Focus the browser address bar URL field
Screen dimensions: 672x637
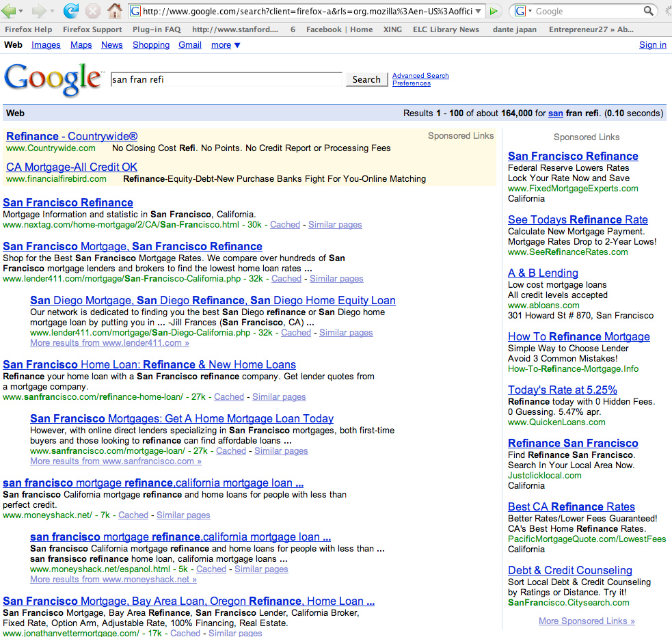307,11
